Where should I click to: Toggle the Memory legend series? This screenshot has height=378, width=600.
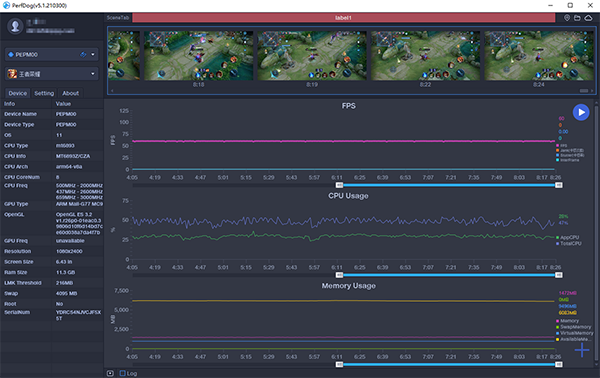tap(567, 321)
